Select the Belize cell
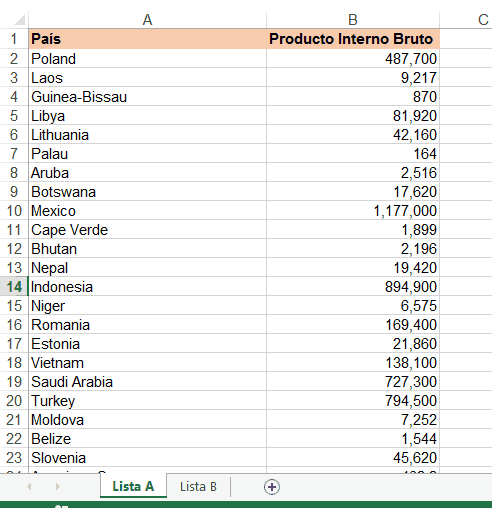Image resolution: width=492 pixels, height=508 pixels. pyautogui.click(x=147, y=439)
